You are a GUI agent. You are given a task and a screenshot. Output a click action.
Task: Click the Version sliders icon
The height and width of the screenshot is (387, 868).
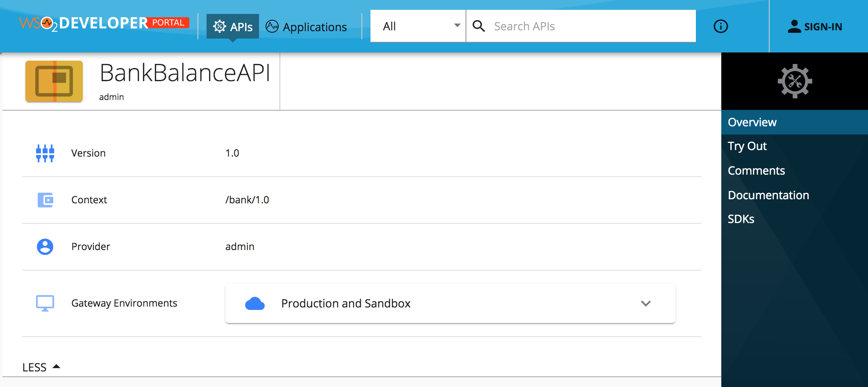point(45,153)
